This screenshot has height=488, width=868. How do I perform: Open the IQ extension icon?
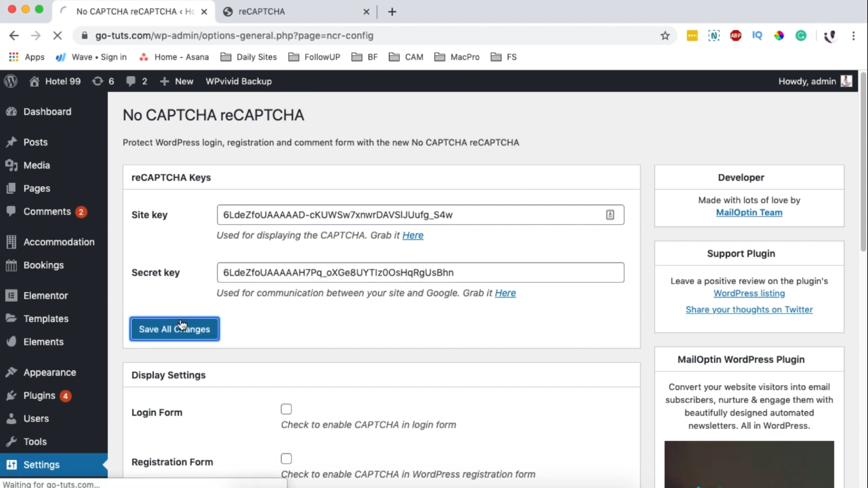point(757,36)
